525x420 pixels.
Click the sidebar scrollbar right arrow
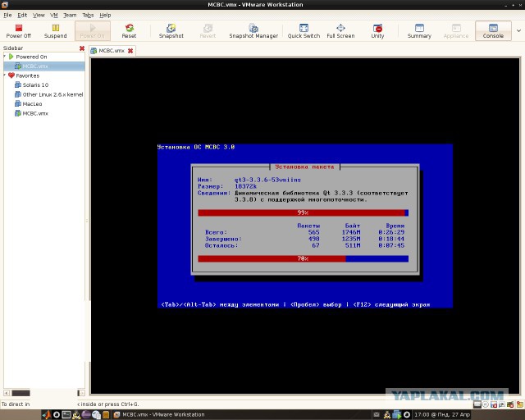[x=81, y=393]
